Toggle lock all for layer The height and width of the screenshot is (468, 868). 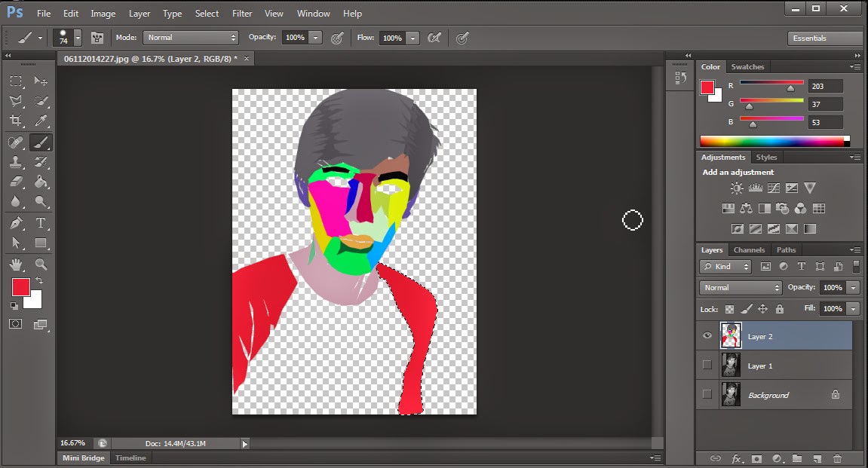(x=780, y=309)
